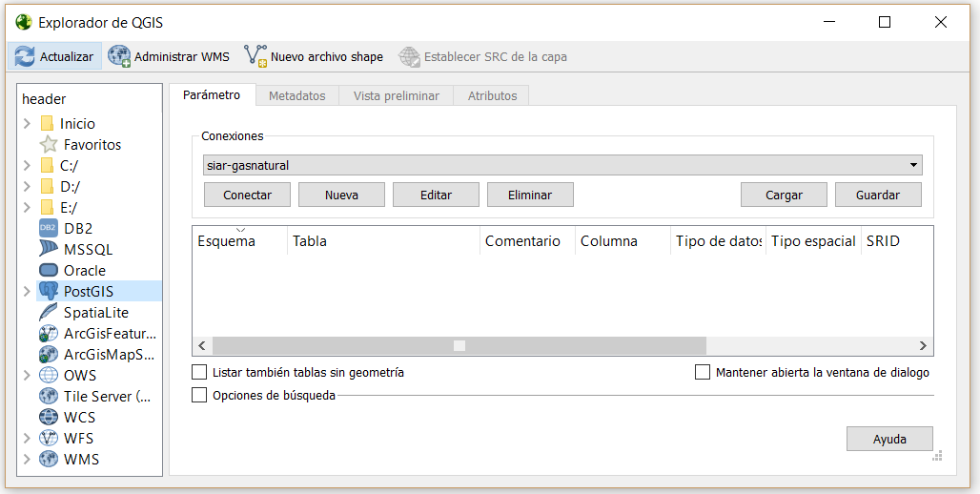Sort by the Esquema column header
The image size is (980, 494).
(240, 240)
